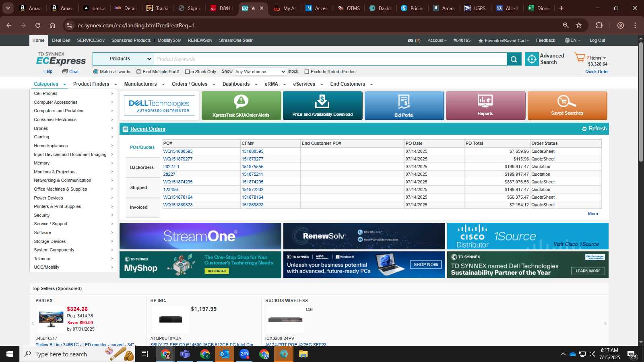This screenshot has height=362, width=644.
Task: Open the Reports tile
Action: coord(485,106)
